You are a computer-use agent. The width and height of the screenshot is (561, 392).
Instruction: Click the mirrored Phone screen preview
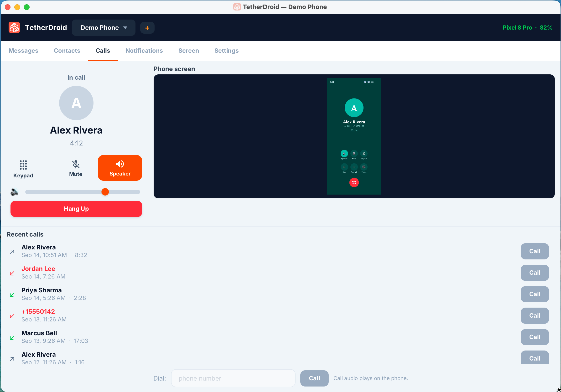click(x=354, y=136)
